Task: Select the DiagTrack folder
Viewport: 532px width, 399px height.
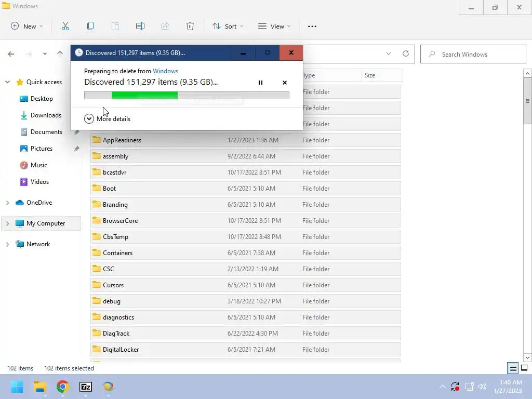Action: [246, 334]
